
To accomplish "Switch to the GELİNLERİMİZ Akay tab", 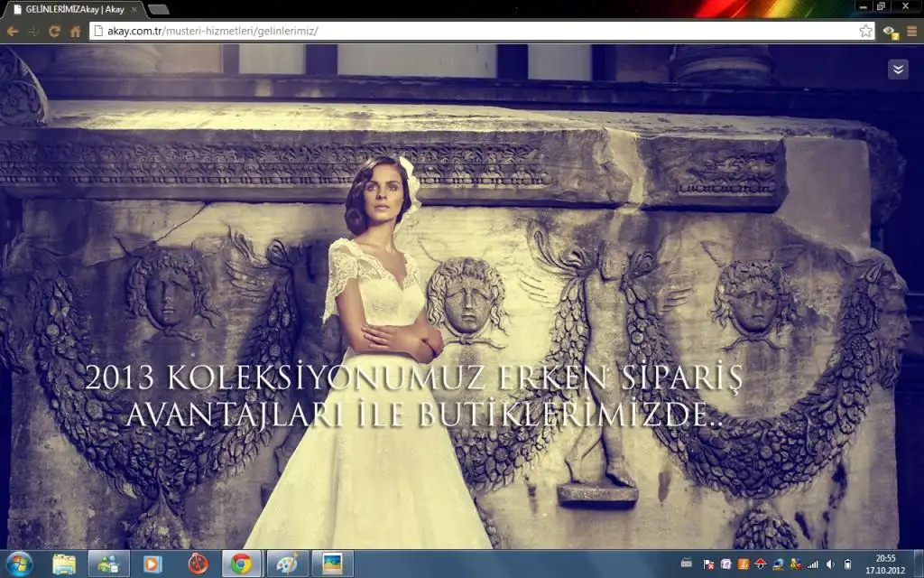I will click(74, 9).
